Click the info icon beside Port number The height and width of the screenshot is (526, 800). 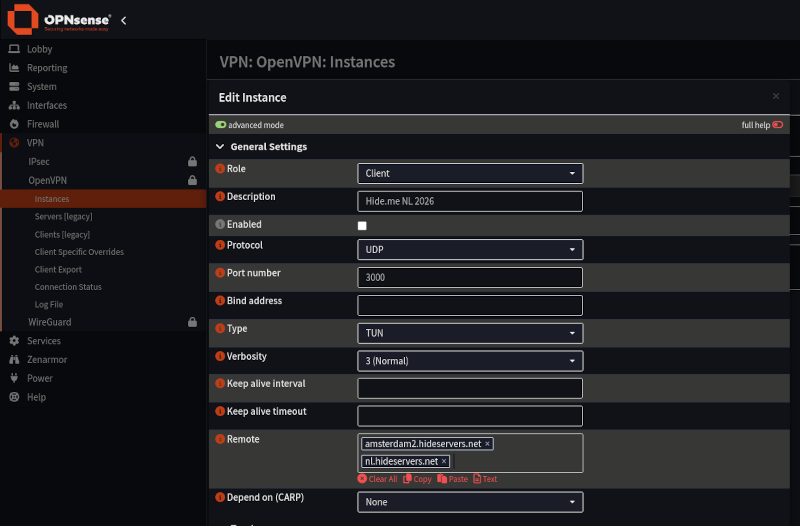coord(220,273)
